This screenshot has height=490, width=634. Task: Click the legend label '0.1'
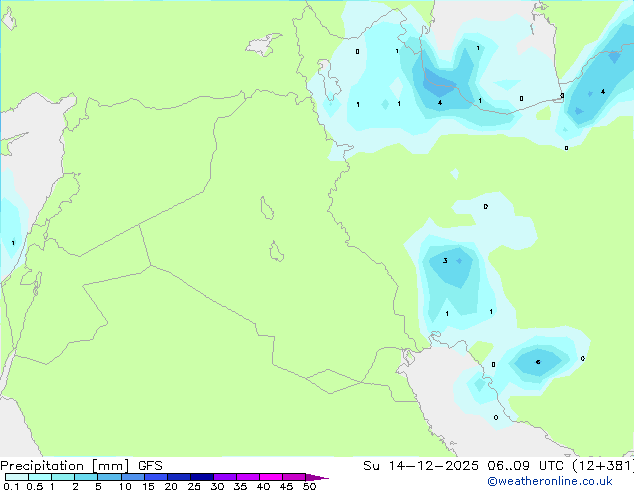(11, 486)
